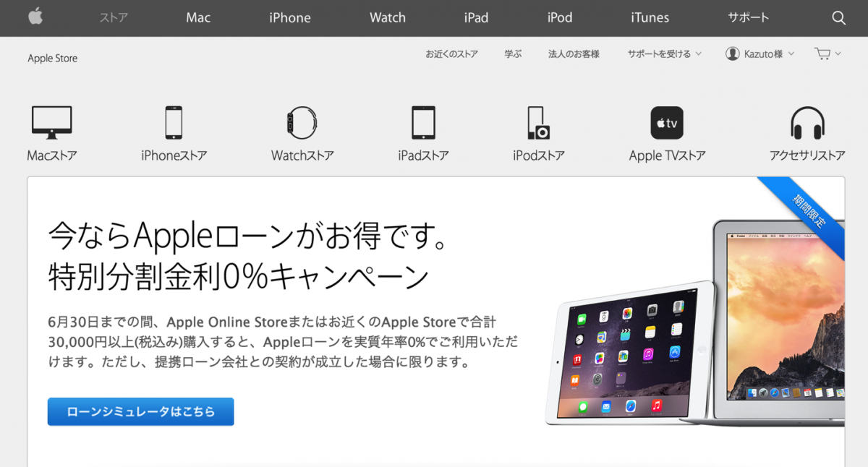The image size is (868, 467).
Task: Go to iTunes in top navigation
Action: tap(650, 17)
